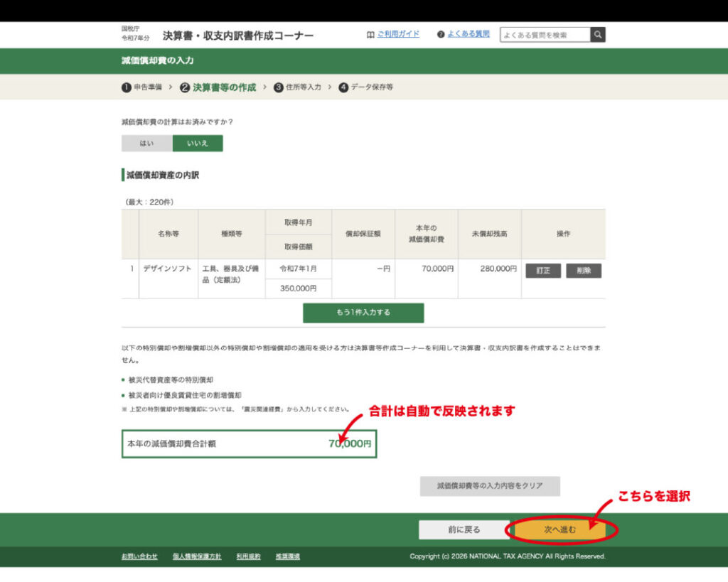Go to step 4 データ保存等
728x582 pixels.
pyautogui.click(x=366, y=87)
